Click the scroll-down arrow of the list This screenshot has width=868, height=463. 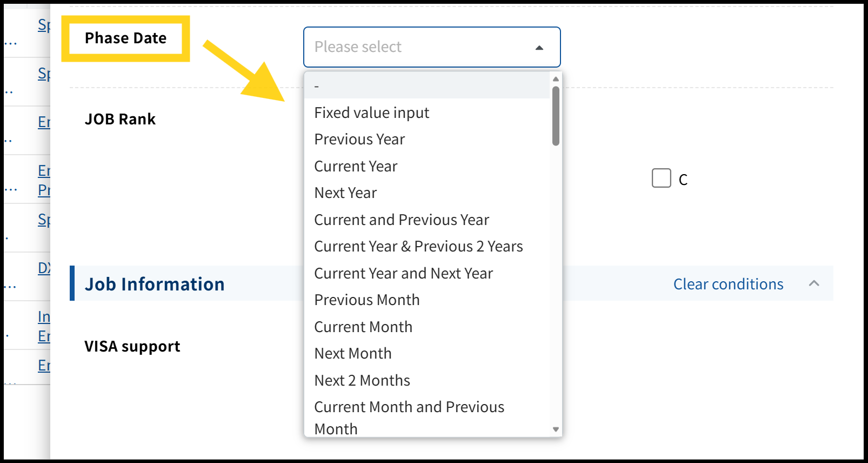tap(556, 429)
